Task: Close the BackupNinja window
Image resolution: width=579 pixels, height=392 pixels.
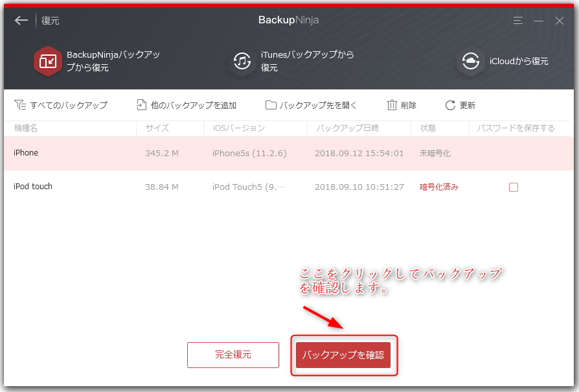Action: (560, 21)
